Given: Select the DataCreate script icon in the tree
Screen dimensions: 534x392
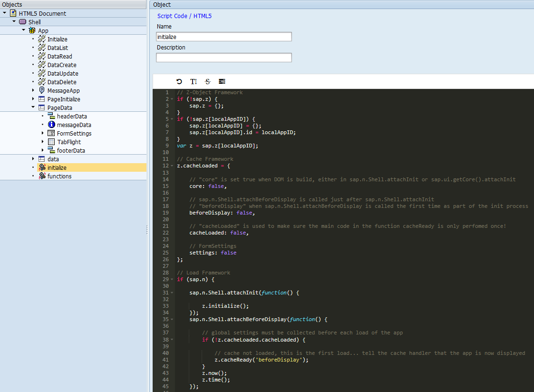Looking at the screenshot, I should tap(41, 65).
